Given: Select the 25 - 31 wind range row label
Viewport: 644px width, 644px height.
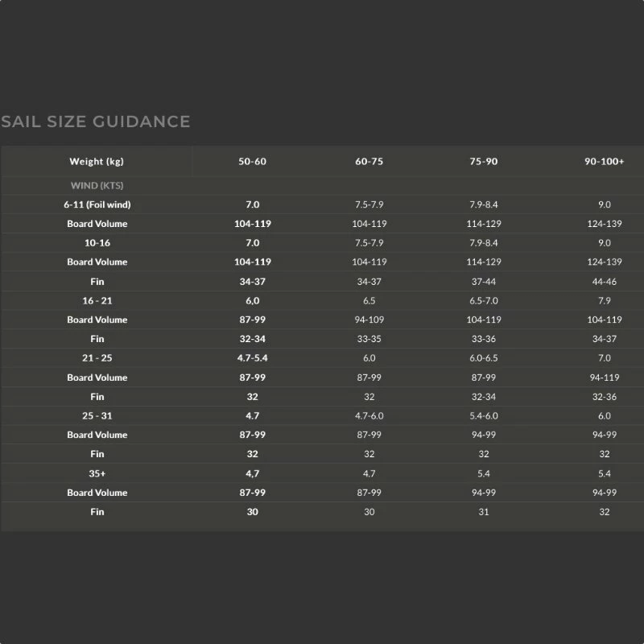Looking at the screenshot, I should 97,416.
